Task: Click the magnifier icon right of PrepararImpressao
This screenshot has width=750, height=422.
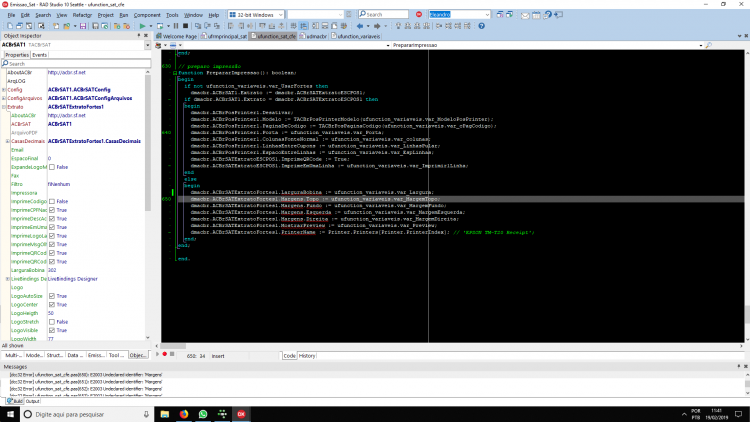Action: (709, 45)
